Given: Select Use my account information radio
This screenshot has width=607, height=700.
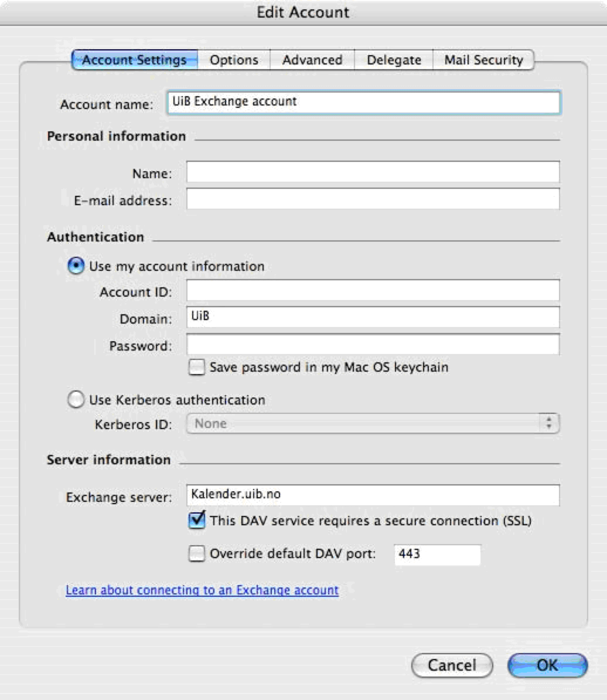Looking at the screenshot, I should 76,265.
